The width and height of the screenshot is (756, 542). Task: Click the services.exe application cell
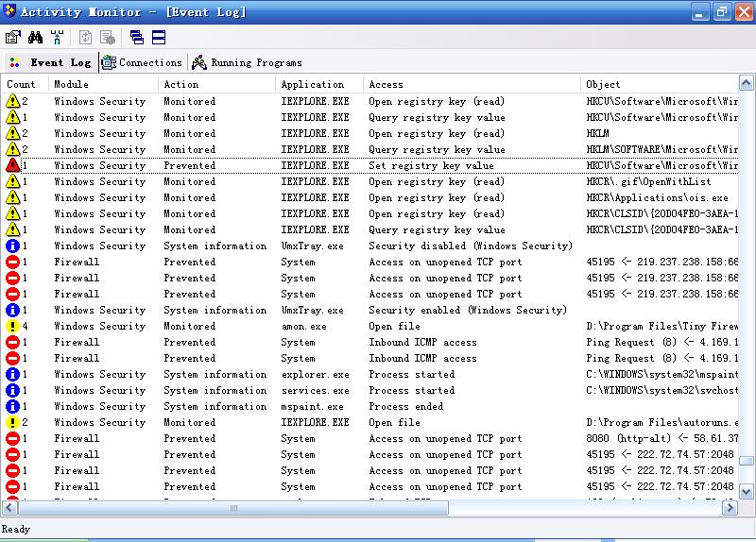(316, 391)
